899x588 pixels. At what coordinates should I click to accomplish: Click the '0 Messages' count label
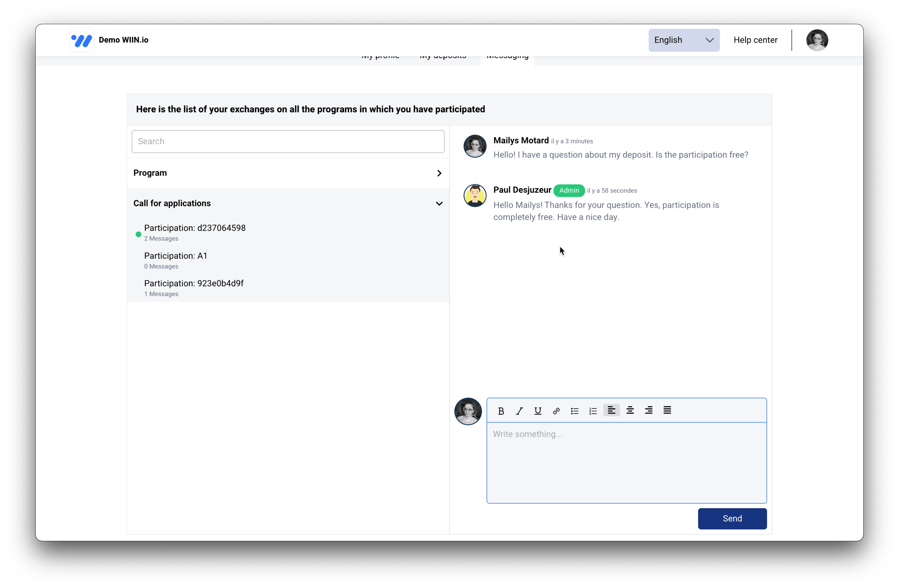click(161, 267)
